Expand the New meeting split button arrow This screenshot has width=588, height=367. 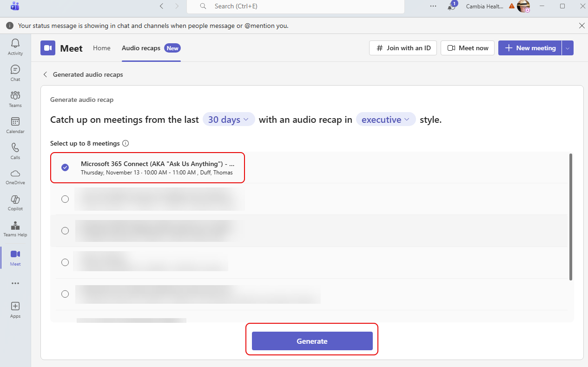tap(567, 47)
